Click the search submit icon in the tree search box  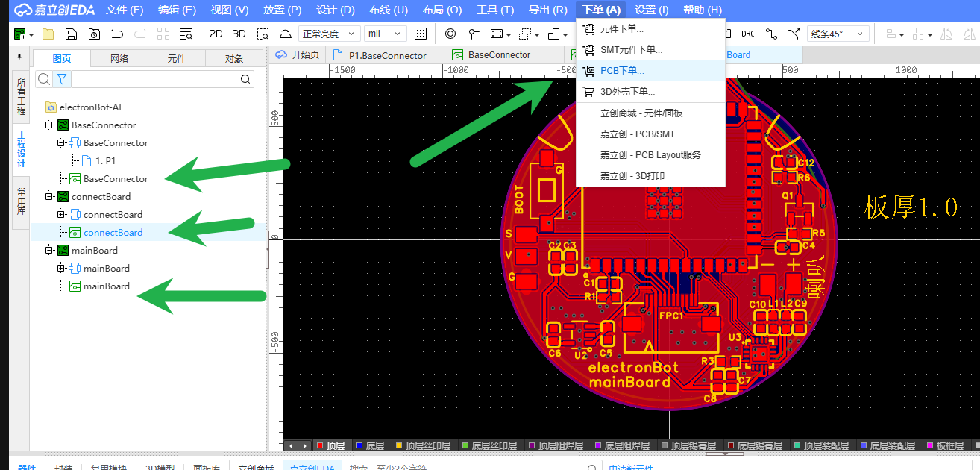tap(245, 79)
